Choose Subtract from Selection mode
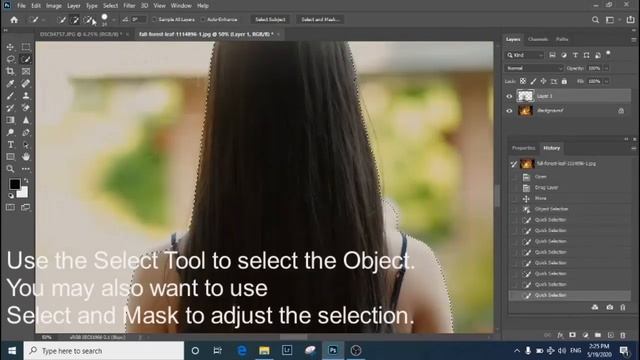Screen dimensions: 640x360 tap(88, 20)
